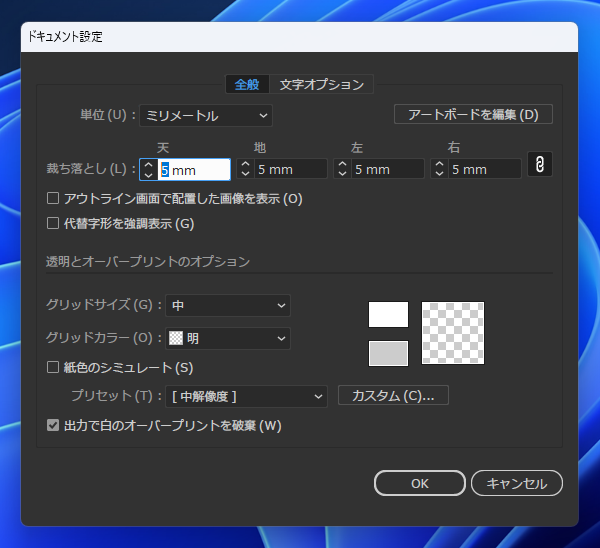Decrease the 右 bleed value with down arrow
600x548 pixels.
click(439, 174)
